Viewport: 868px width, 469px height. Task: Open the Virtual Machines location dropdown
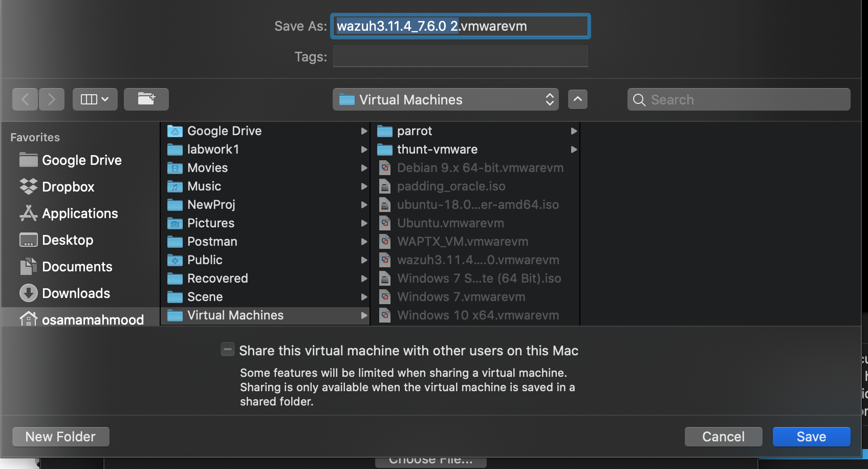[445, 99]
